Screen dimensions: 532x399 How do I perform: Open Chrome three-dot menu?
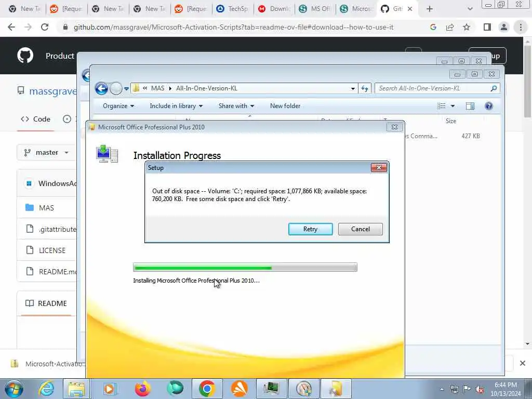pyautogui.click(x=521, y=27)
